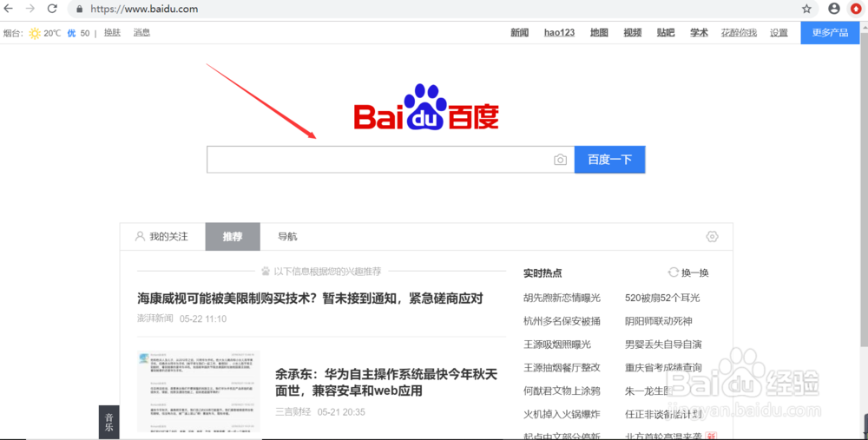Open the 地图 link
The width and height of the screenshot is (868, 440).
tap(599, 33)
